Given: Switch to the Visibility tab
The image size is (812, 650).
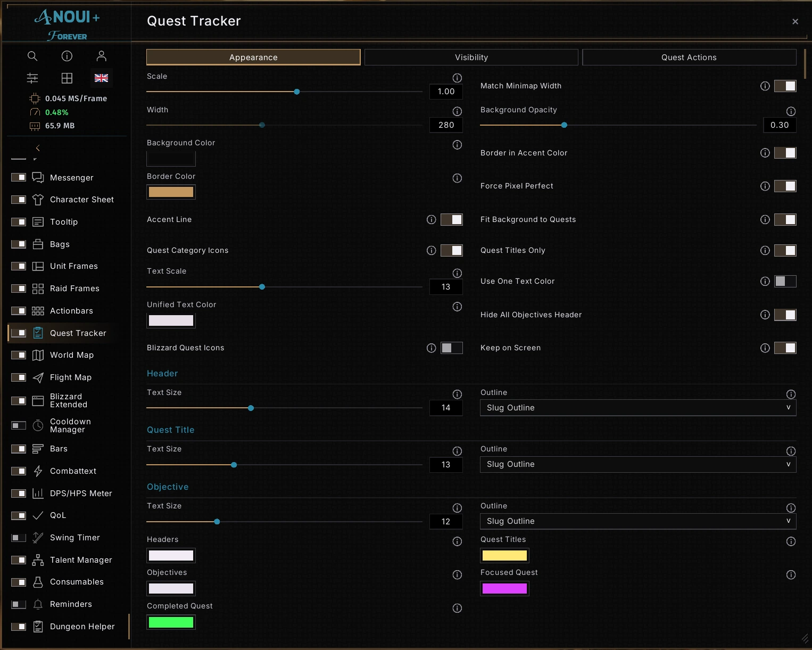Looking at the screenshot, I should (471, 57).
